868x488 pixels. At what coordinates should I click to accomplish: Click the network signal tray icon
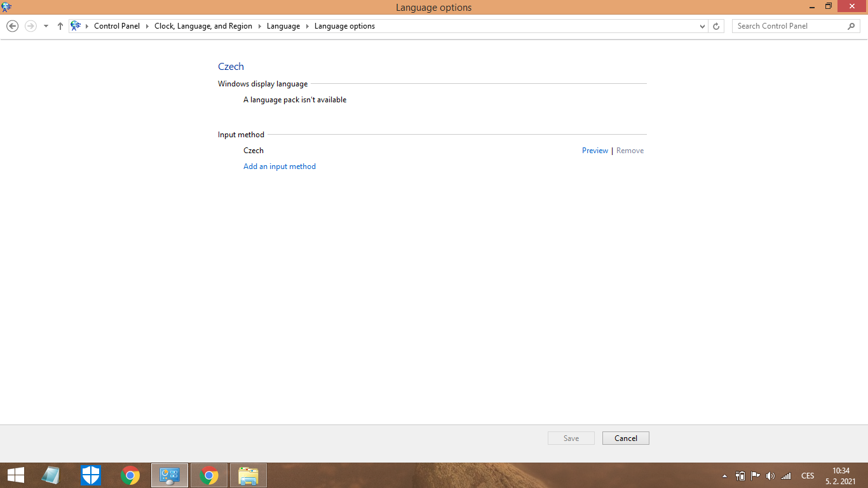coord(786,476)
